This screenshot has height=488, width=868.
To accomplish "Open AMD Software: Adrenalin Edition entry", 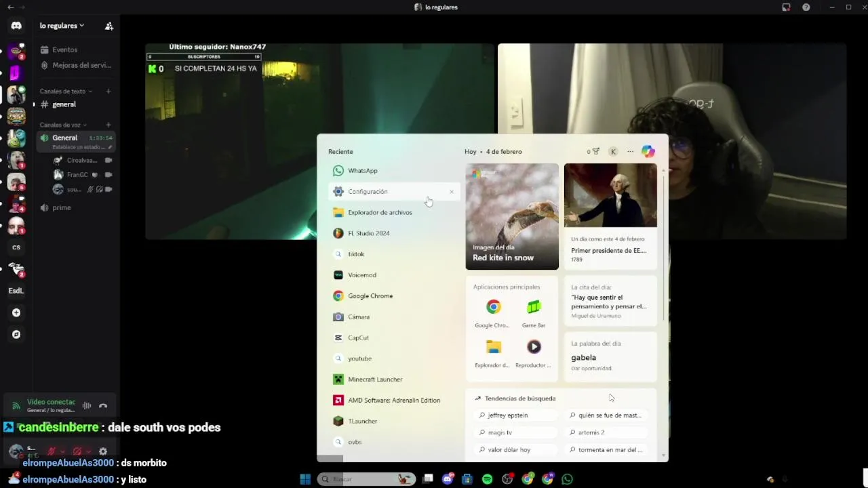I will coord(393,401).
